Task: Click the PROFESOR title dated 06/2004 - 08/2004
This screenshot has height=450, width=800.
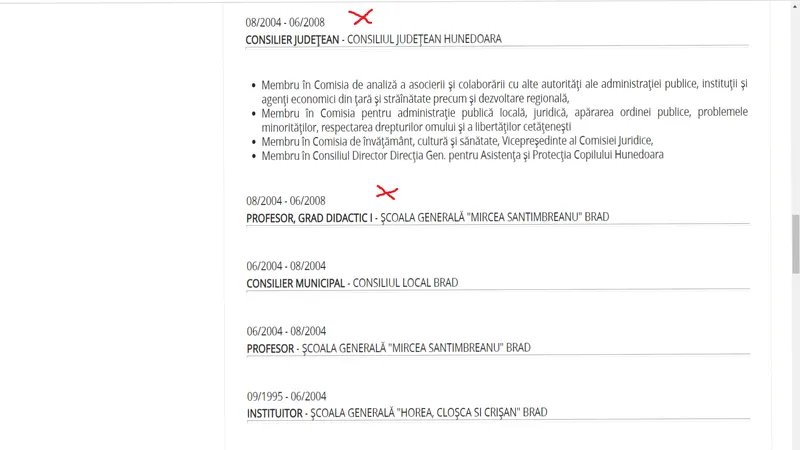Action: [270, 348]
